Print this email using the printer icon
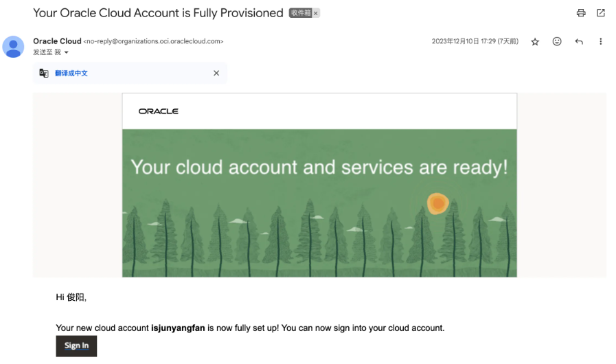The height and width of the screenshot is (364, 616). tap(581, 13)
